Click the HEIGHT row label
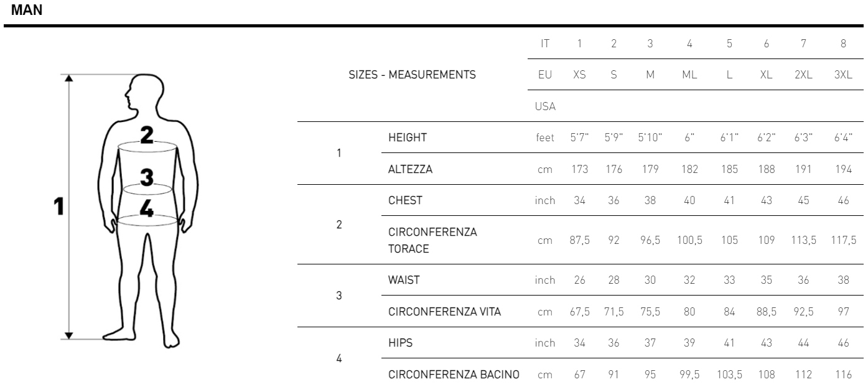 (407, 138)
